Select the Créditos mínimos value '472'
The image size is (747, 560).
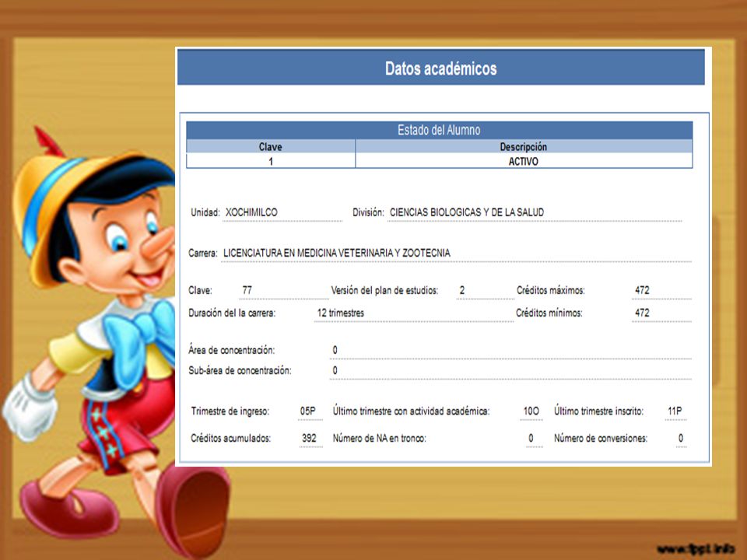pyautogui.click(x=642, y=313)
